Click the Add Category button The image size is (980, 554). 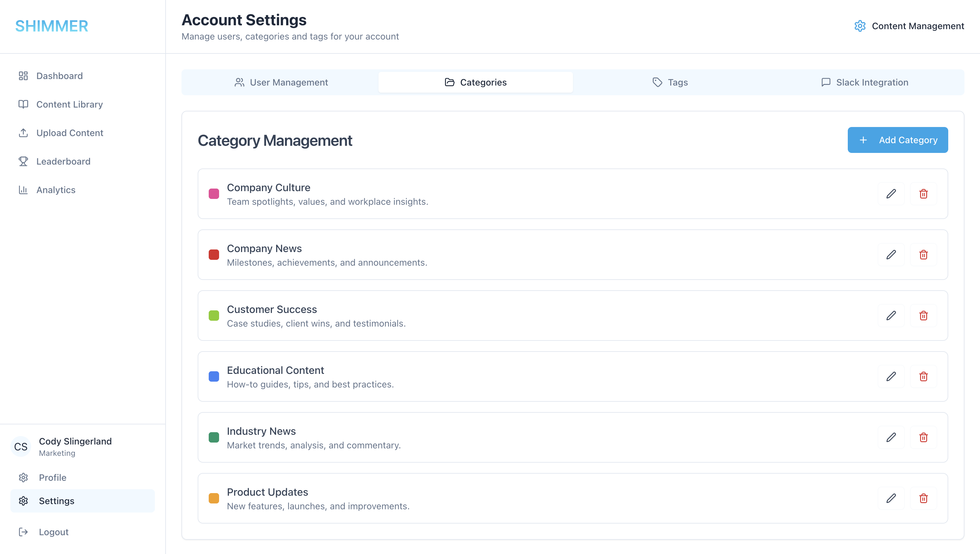click(x=898, y=140)
